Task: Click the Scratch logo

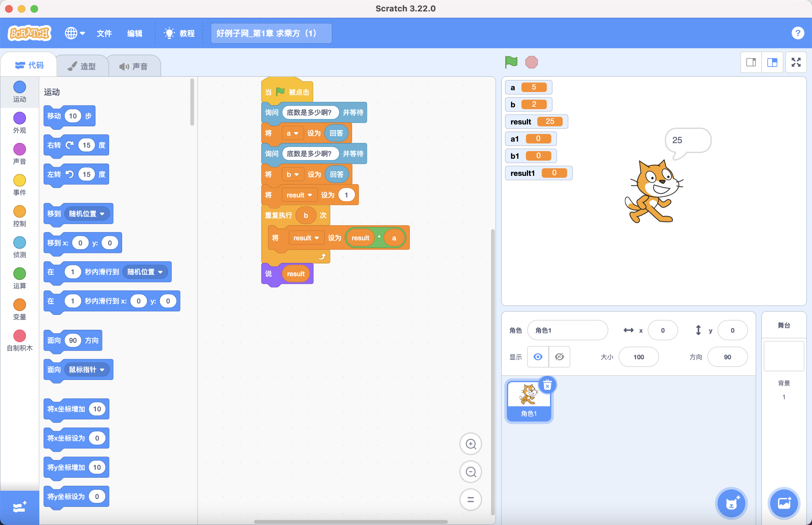Action: (29, 33)
